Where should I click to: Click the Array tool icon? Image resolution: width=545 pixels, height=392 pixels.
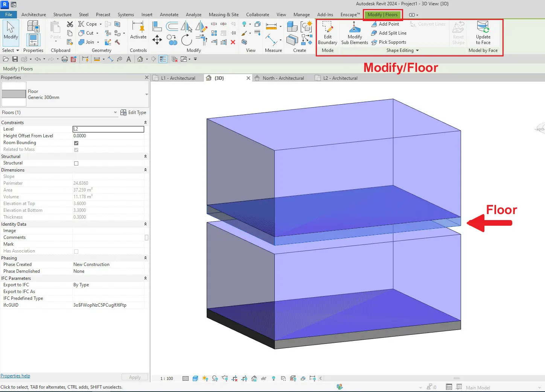pyautogui.click(x=214, y=33)
